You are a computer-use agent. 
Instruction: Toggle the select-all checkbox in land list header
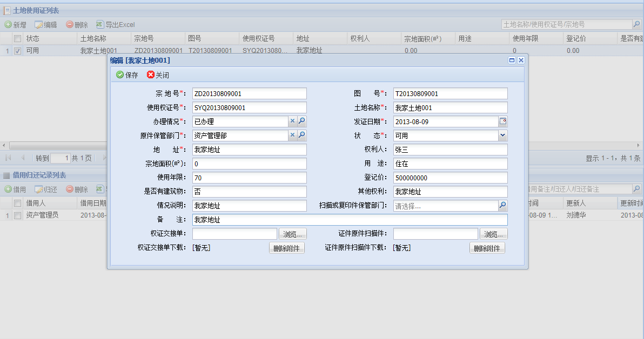(x=17, y=38)
